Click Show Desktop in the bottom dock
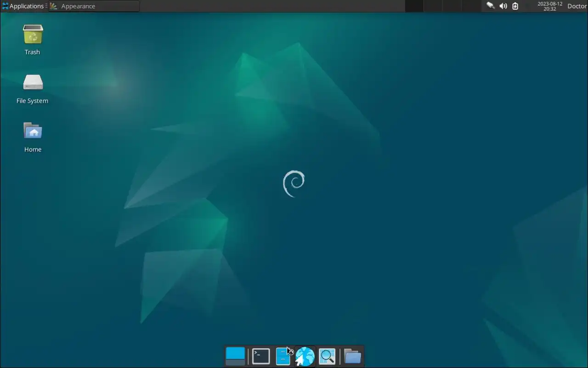 point(235,356)
